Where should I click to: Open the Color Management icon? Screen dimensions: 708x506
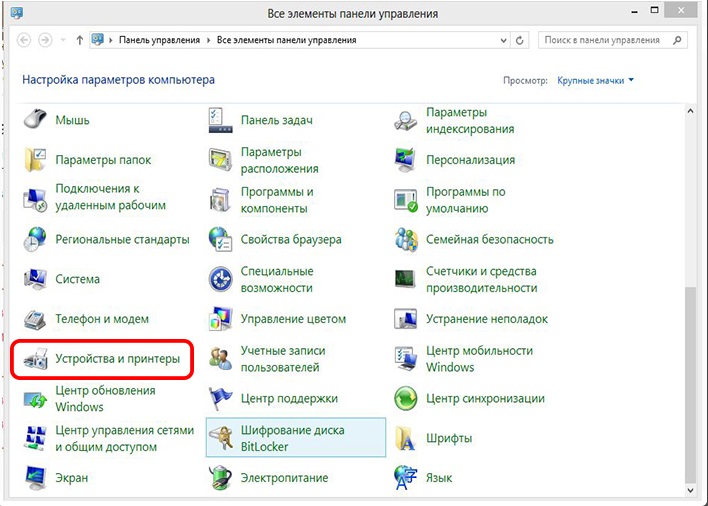point(221,319)
